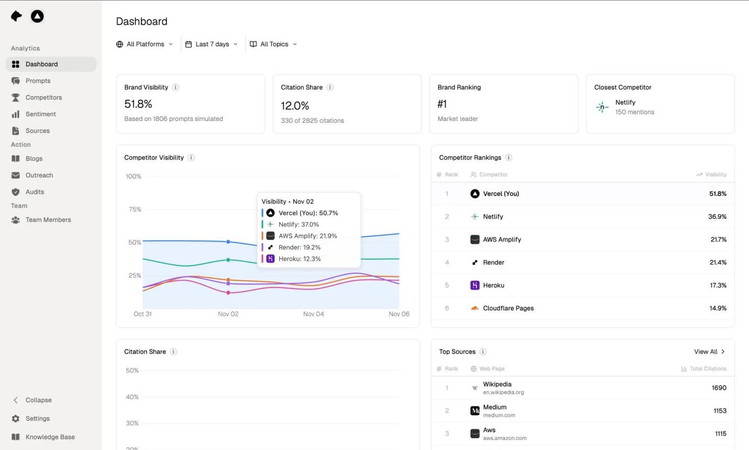Image resolution: width=749 pixels, height=450 pixels.
Task: Click the Vercel logo in rankings table
Action: point(474,193)
